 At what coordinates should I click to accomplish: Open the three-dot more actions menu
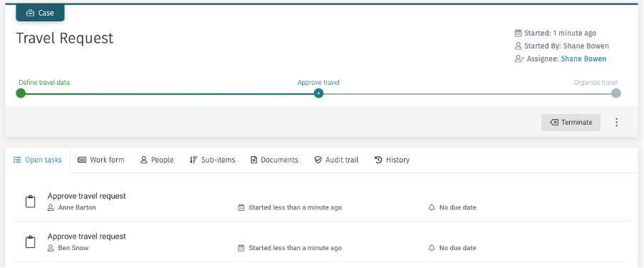pos(616,123)
